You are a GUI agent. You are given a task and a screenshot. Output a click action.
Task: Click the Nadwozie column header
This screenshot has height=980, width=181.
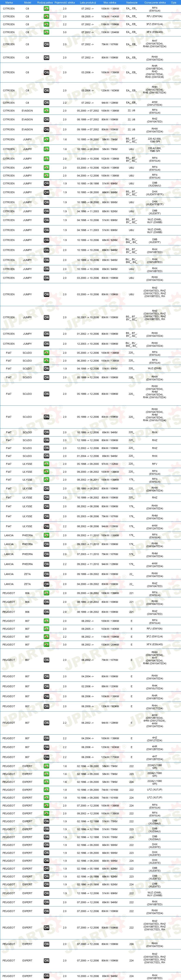pos(132,2)
